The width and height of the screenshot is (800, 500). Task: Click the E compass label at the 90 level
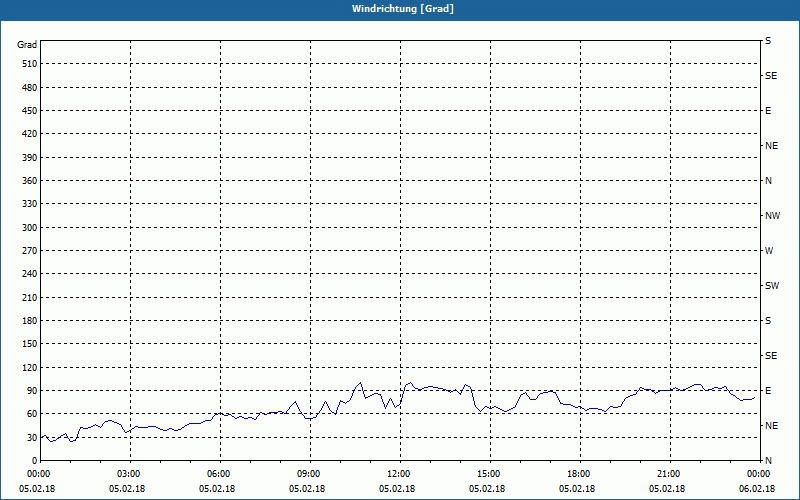(x=768, y=391)
